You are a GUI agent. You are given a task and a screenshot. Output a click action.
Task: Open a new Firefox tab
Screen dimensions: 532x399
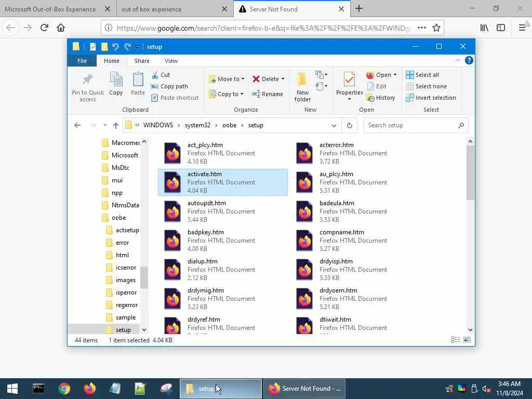pyautogui.click(x=359, y=9)
